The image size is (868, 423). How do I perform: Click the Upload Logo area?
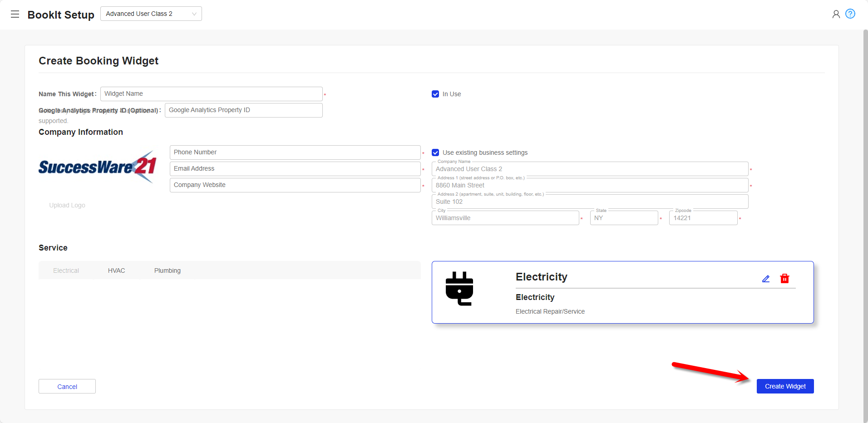point(67,205)
